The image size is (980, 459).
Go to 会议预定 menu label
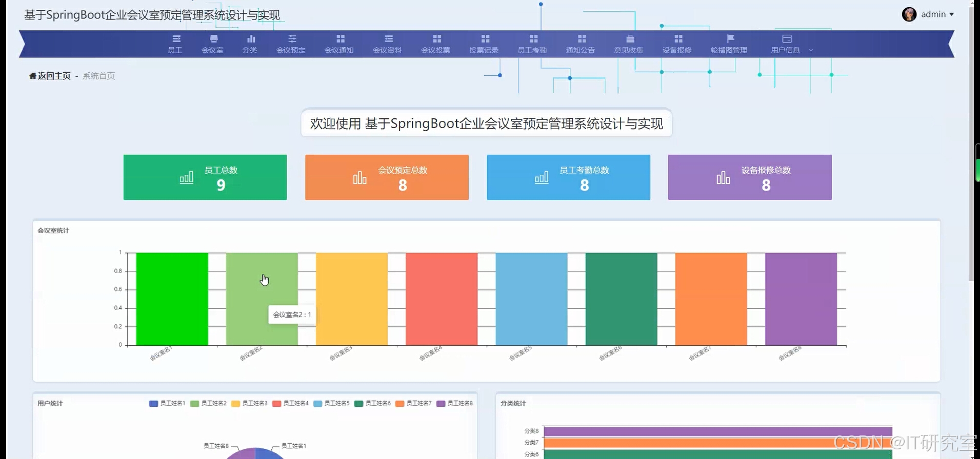[x=291, y=50]
